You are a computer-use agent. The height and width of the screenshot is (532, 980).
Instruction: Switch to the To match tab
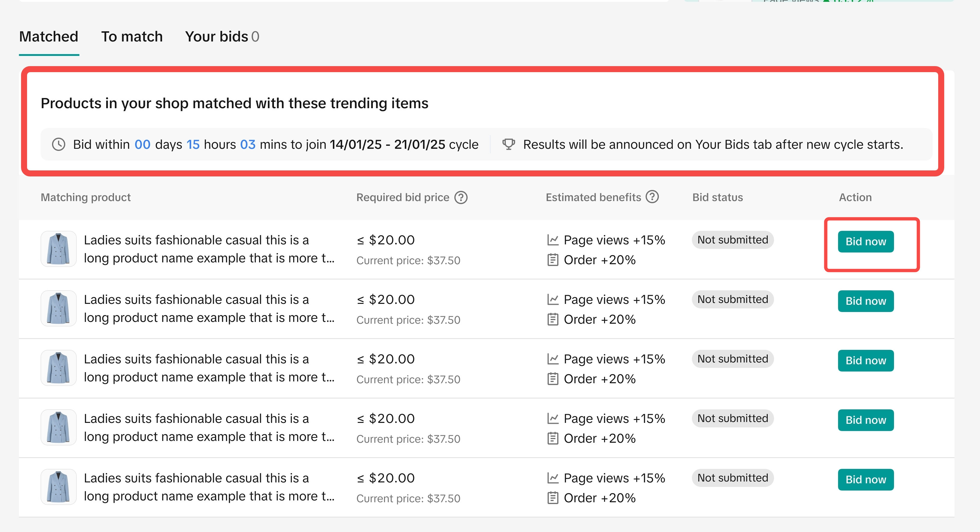pos(132,36)
